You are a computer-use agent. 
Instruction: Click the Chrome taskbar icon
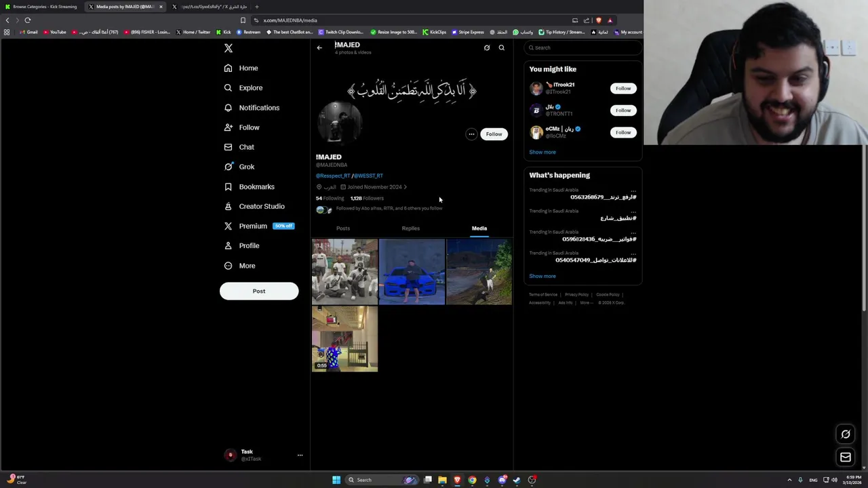(x=472, y=480)
